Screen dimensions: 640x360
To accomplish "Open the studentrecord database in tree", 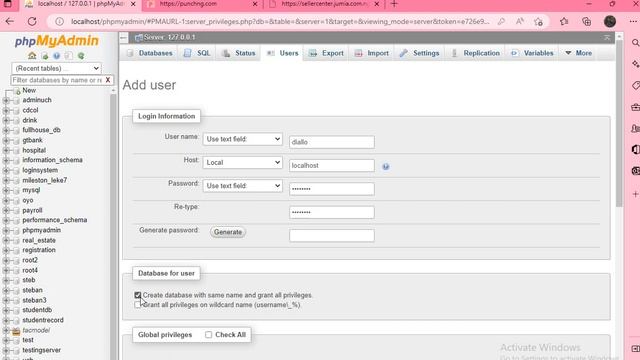I will (43, 320).
